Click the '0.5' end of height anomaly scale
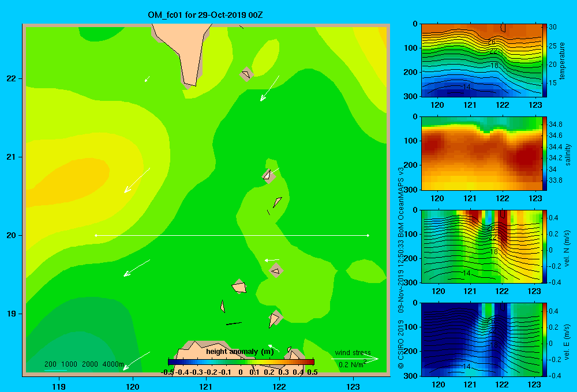Screen dimensions: 577x392 click(312, 372)
